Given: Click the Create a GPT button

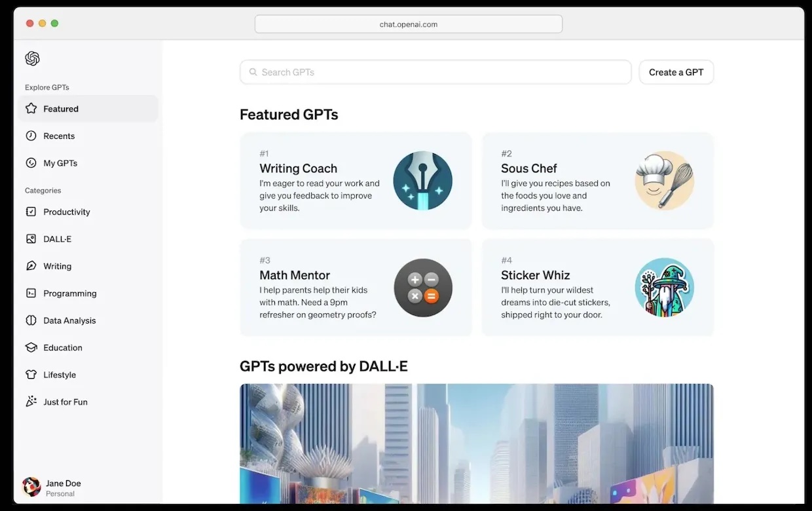Looking at the screenshot, I should (x=676, y=72).
